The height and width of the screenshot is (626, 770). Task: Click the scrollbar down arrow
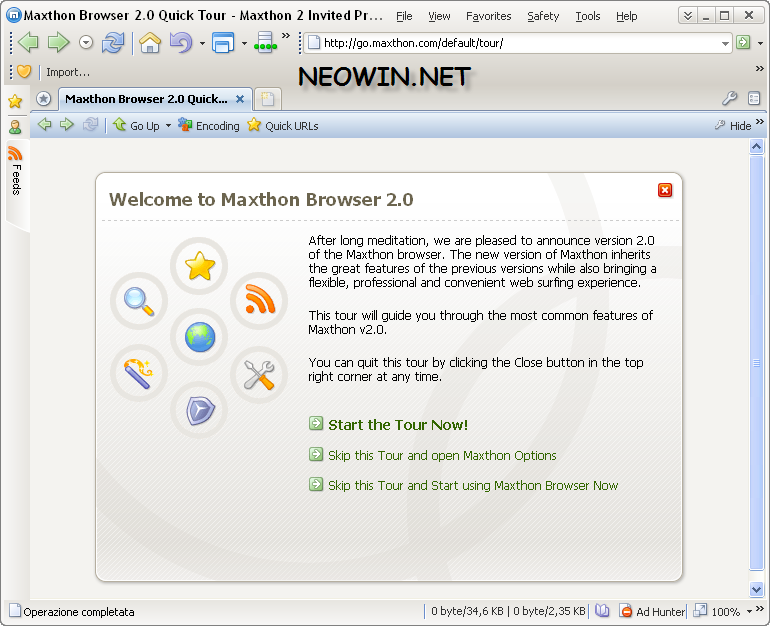pyautogui.click(x=756, y=589)
